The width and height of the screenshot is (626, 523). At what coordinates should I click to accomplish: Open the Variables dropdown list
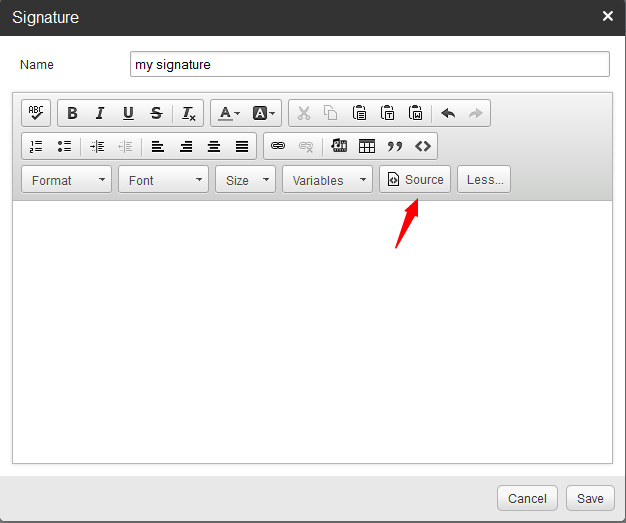click(x=327, y=180)
